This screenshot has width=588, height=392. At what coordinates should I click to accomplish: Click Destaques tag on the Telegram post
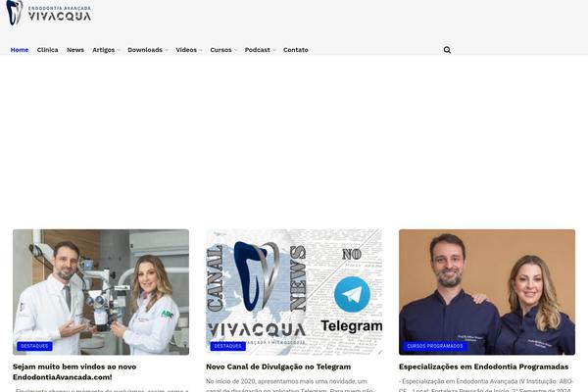pos(227,346)
